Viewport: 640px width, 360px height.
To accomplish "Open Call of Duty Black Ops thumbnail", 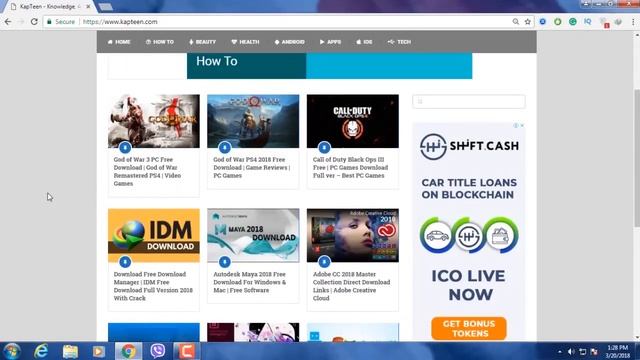I will [353, 121].
